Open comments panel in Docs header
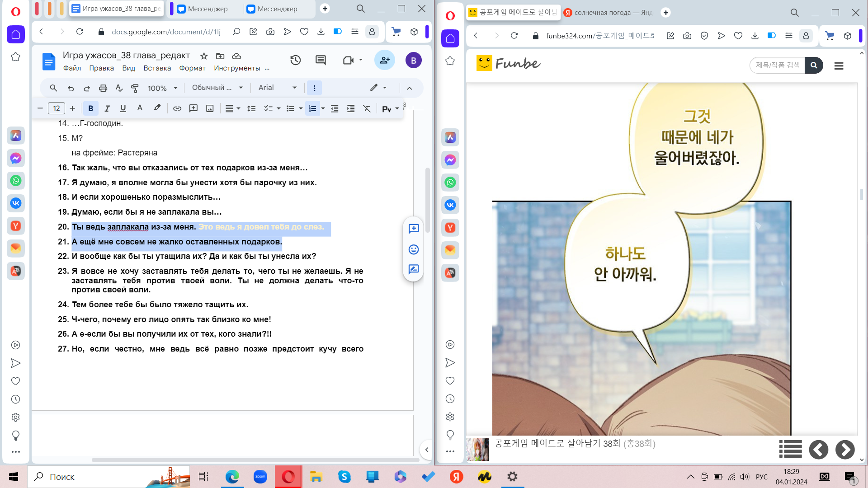The height and width of the screenshot is (488, 868). (321, 60)
